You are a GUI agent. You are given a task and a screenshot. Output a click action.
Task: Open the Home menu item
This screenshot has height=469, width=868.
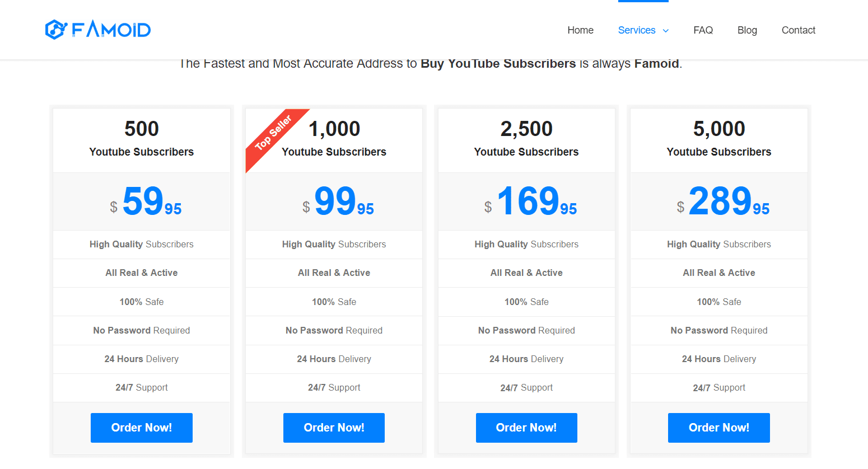point(580,30)
